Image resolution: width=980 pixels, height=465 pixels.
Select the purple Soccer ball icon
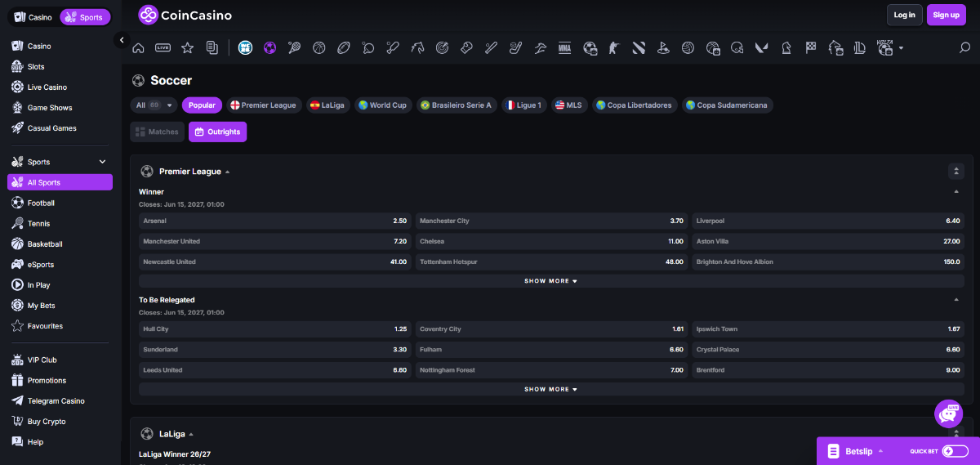tap(269, 48)
